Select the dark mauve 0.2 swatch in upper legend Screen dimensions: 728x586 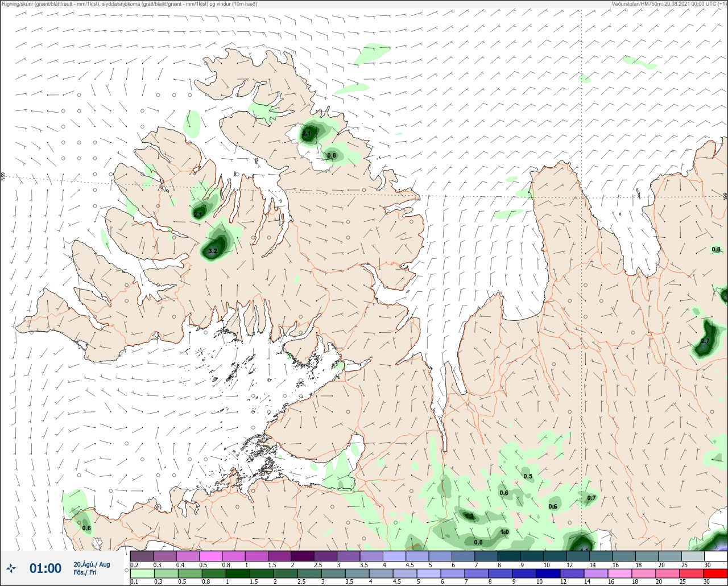pyautogui.click(x=142, y=556)
